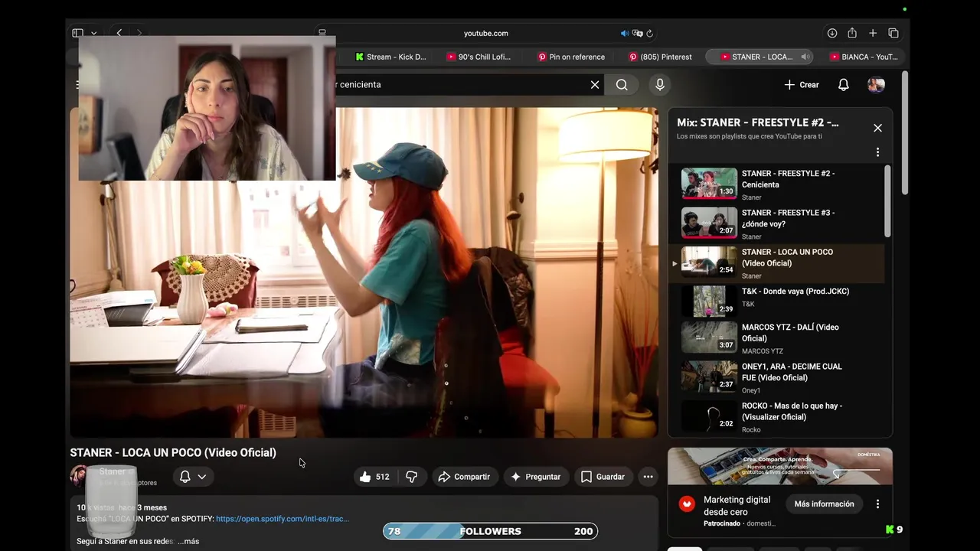Switch to the 90's Chill Lofi tab

tap(479, 57)
